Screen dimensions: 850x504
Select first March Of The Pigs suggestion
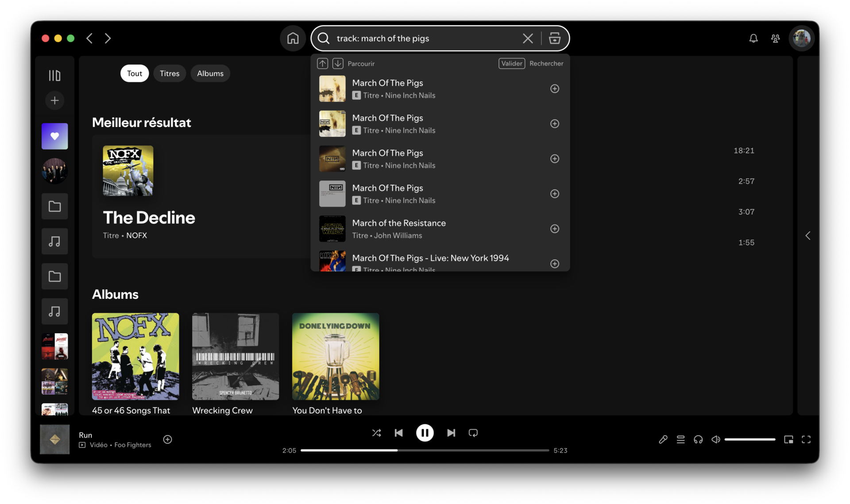(x=440, y=89)
